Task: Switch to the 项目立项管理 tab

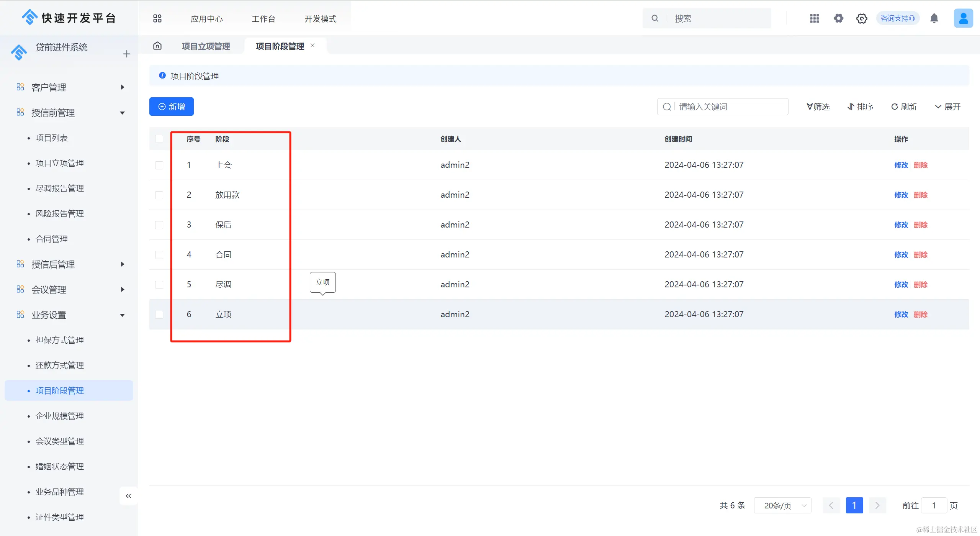Action: coord(206,46)
